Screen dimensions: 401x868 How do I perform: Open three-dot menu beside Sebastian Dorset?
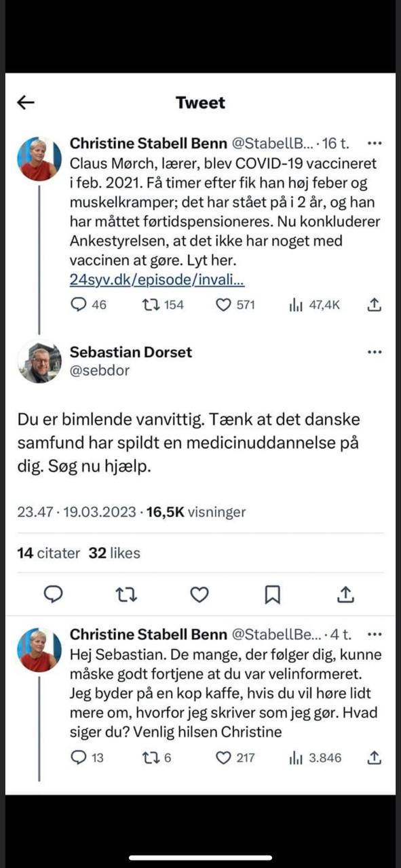375,352
